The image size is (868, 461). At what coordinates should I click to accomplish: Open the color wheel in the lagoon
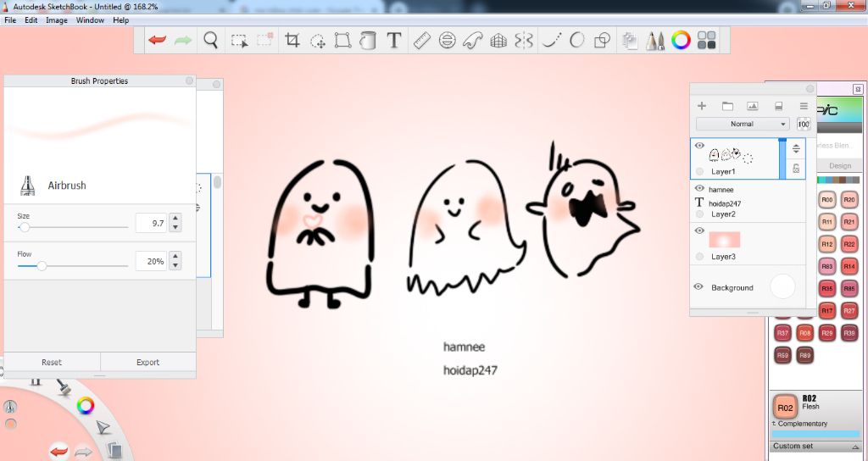[86, 406]
